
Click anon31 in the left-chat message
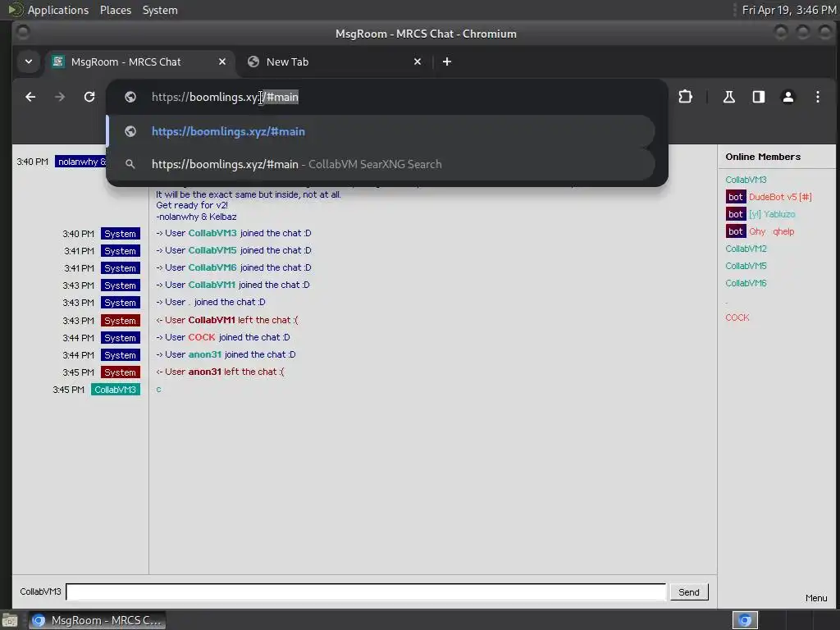pyautogui.click(x=204, y=372)
